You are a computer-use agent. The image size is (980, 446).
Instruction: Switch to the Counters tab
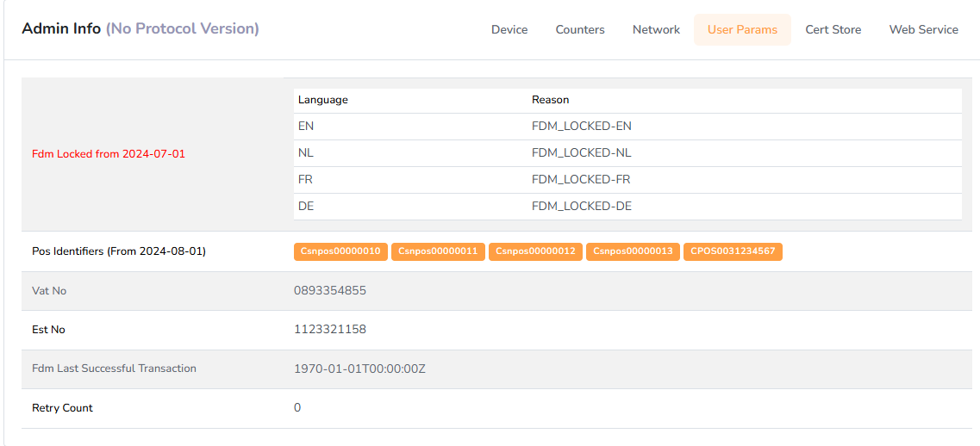pos(579,29)
